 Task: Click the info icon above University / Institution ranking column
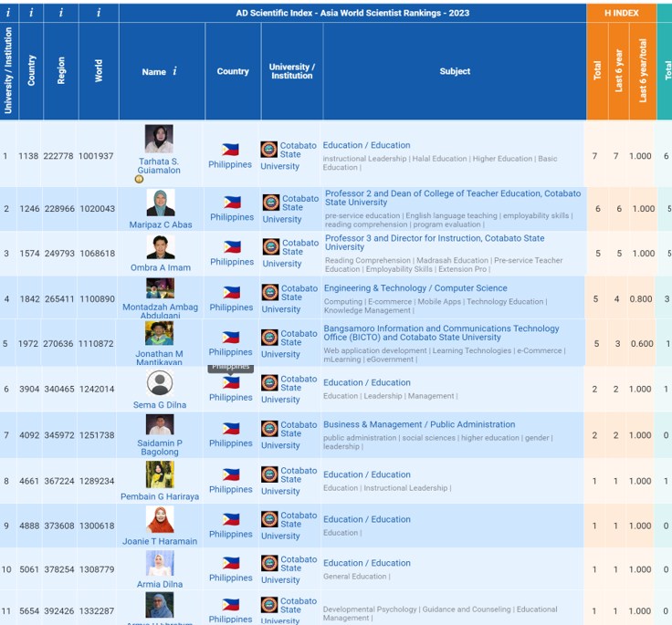(x=8, y=13)
